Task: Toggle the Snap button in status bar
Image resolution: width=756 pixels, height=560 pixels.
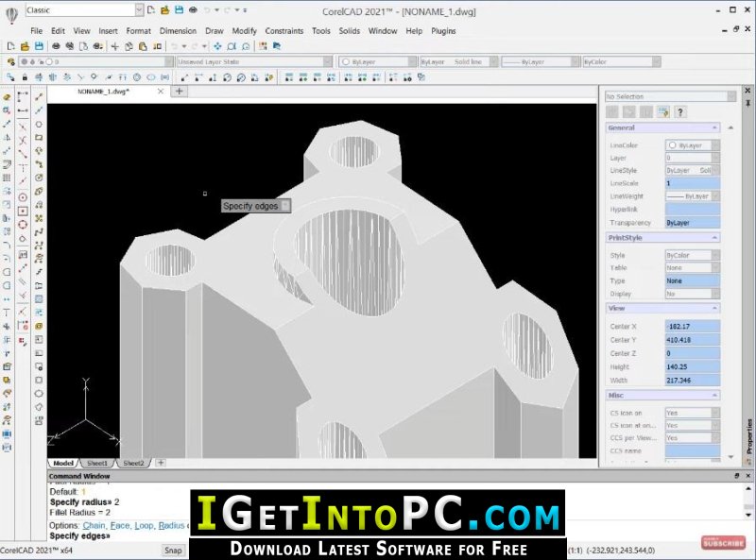Action: click(173, 550)
